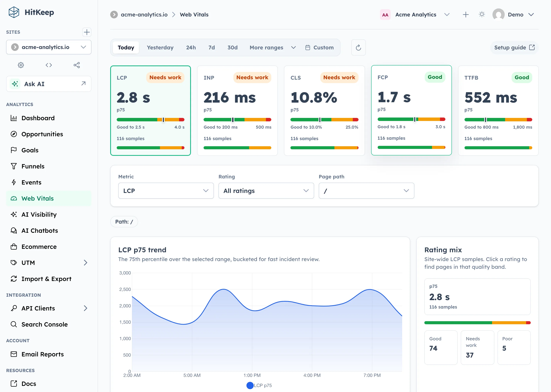Click the AI Visibility sparkle icon
The width and height of the screenshot is (551, 392).
pyautogui.click(x=14, y=214)
